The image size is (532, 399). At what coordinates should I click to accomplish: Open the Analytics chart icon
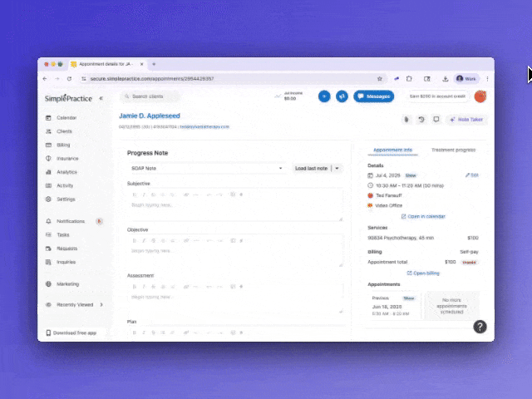click(48, 172)
